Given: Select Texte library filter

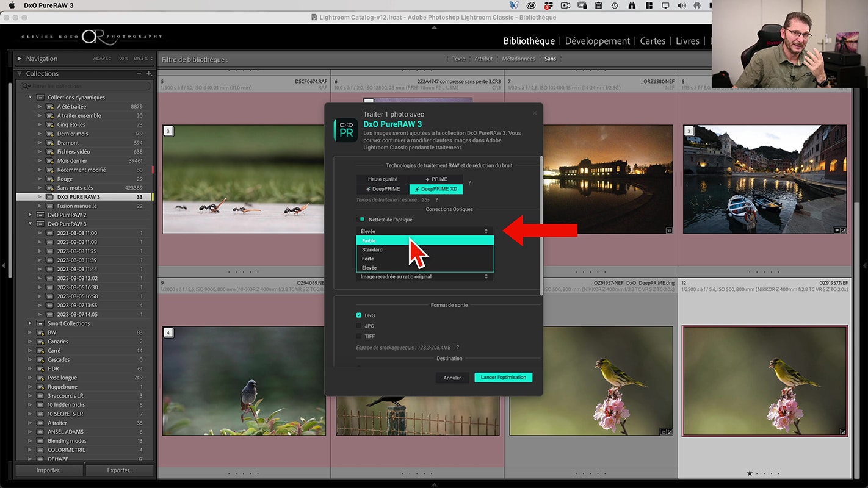Looking at the screenshot, I should (458, 59).
